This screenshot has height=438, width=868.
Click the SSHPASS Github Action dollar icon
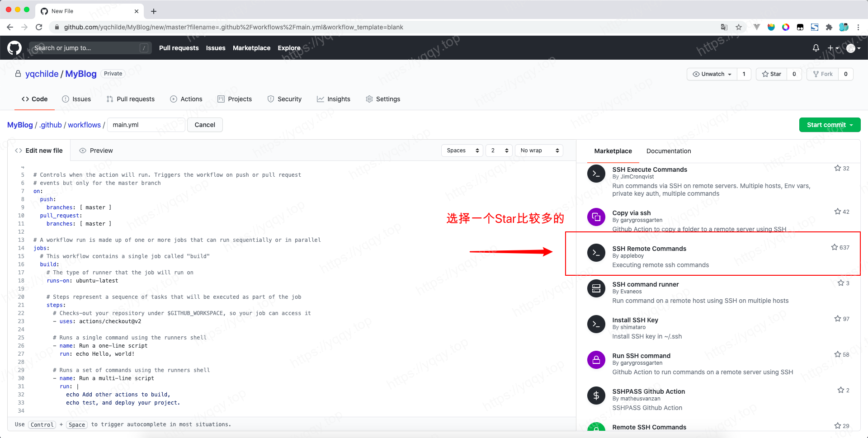pyautogui.click(x=596, y=396)
